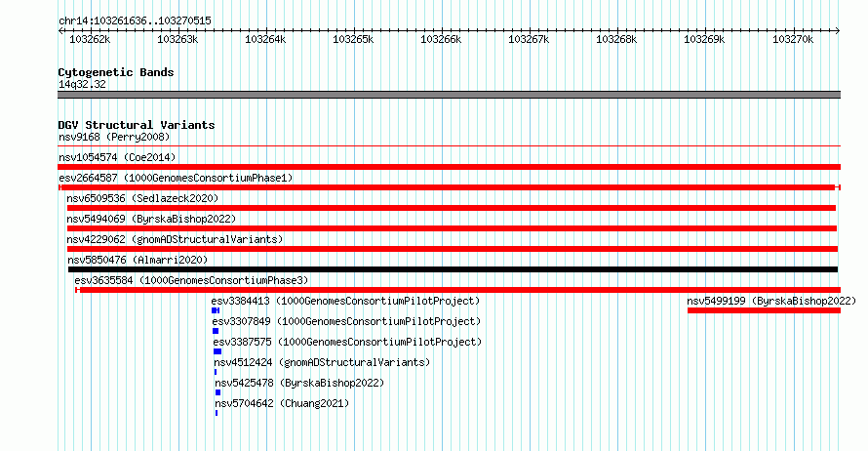The height and width of the screenshot is (451, 868).
Task: Select the red bar under esv2664587
Action: point(450,187)
